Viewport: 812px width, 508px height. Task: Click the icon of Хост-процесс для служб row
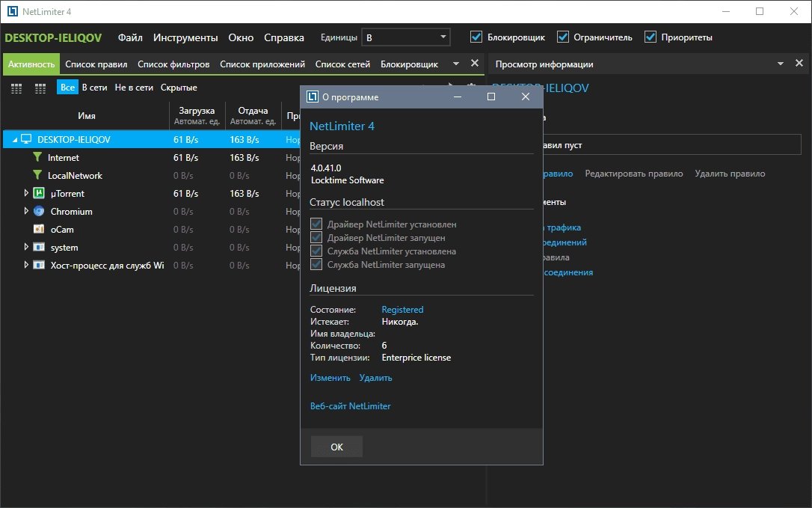click(39, 265)
